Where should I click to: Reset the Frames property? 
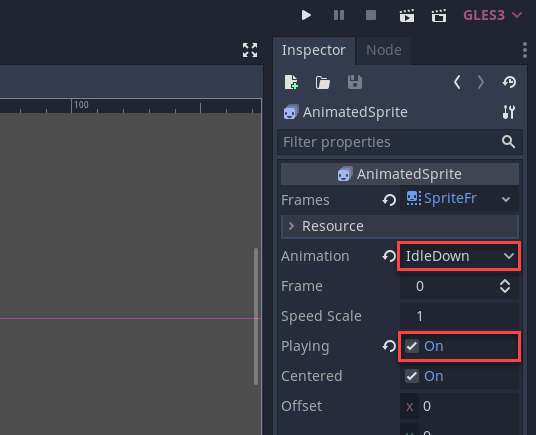[389, 200]
